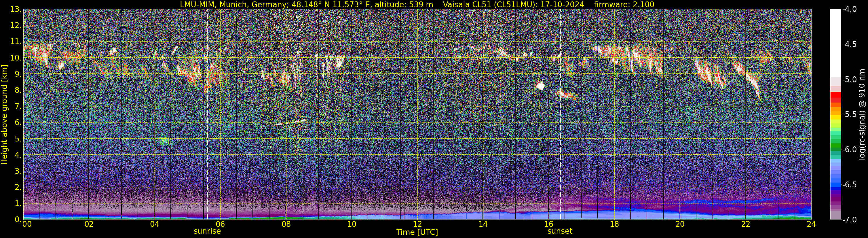The width and height of the screenshot is (868, 238).
Task: Click time axis tick label '04'
Action: click(154, 224)
